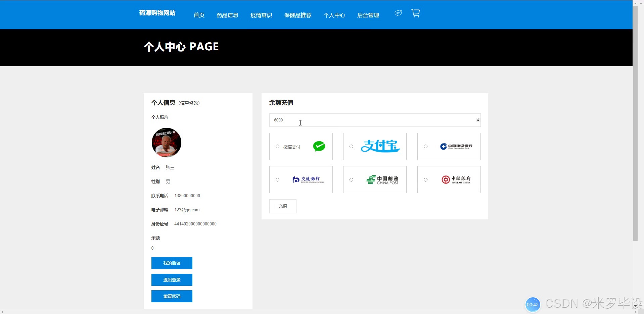Click the recharge amount field showing 6000
The image size is (644, 314).
pyautogui.click(x=375, y=120)
